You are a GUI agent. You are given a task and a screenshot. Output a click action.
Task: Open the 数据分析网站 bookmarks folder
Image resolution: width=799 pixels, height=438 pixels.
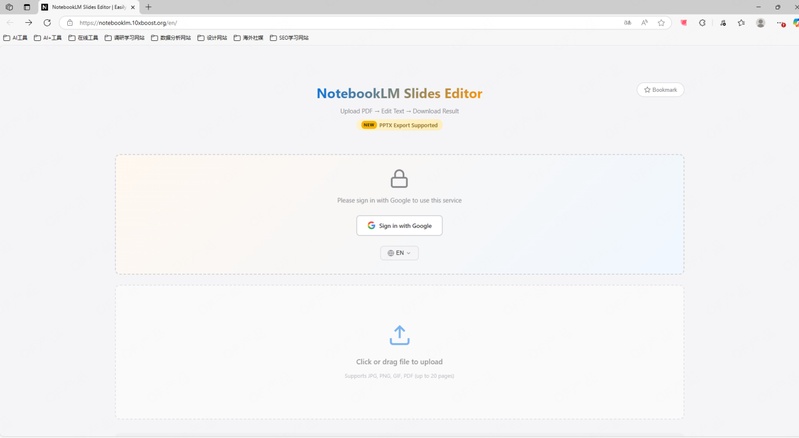pos(171,38)
